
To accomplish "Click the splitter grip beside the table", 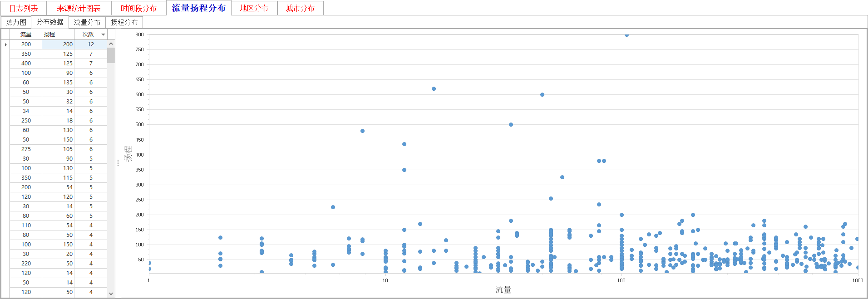I will click(118, 163).
